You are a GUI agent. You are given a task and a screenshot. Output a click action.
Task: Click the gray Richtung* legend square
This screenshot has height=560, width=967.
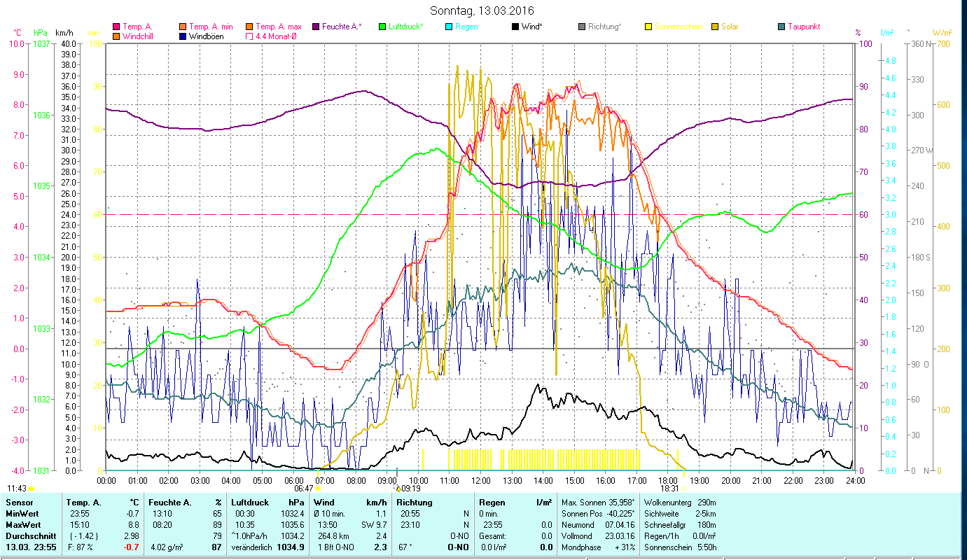pyautogui.click(x=581, y=27)
